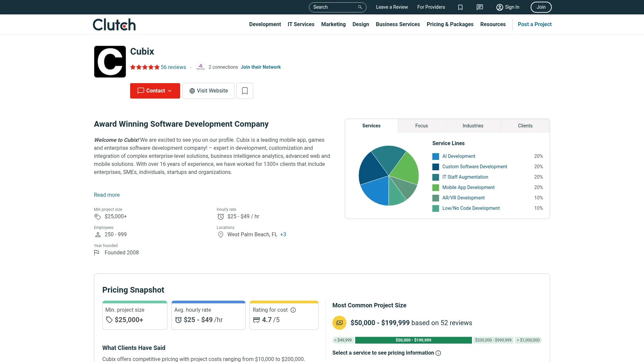The image size is (644, 362).
Task: Click the five-star rating icons
Action: [x=145, y=67]
